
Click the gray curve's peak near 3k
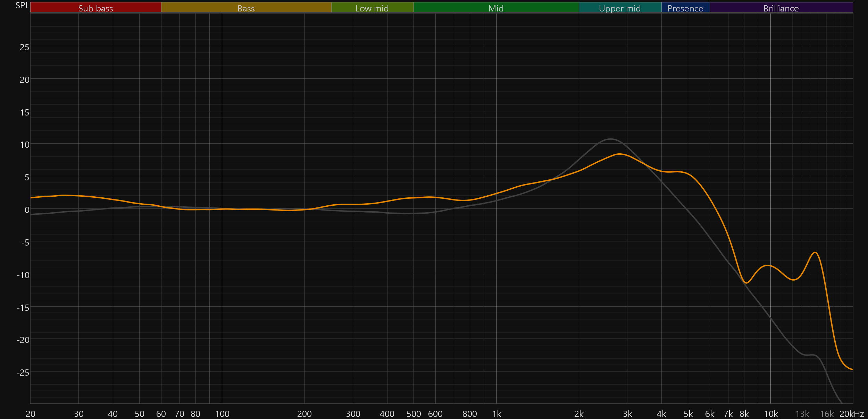tap(610, 139)
